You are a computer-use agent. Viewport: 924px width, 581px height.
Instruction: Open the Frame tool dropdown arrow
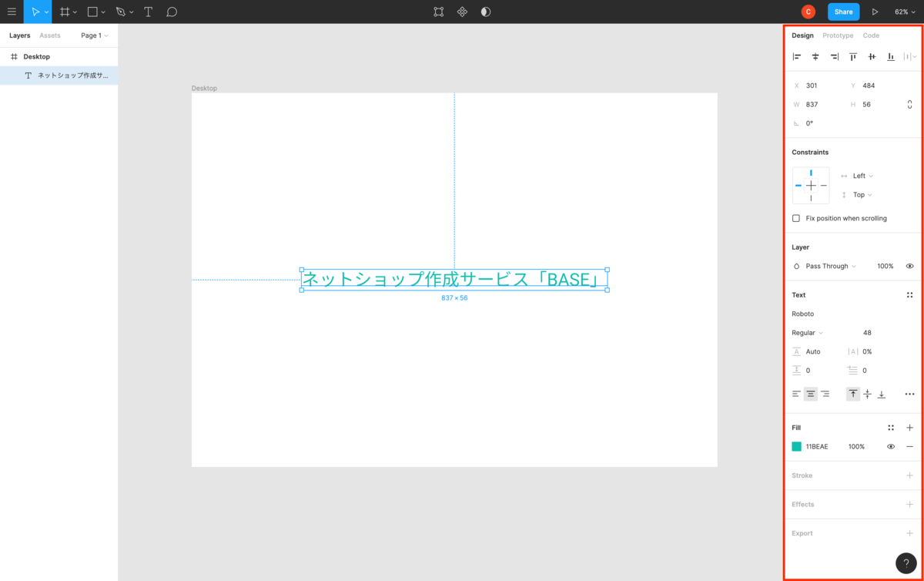point(75,12)
